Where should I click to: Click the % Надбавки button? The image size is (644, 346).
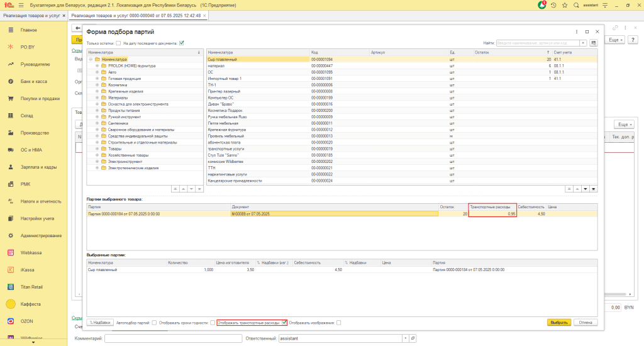point(100,323)
